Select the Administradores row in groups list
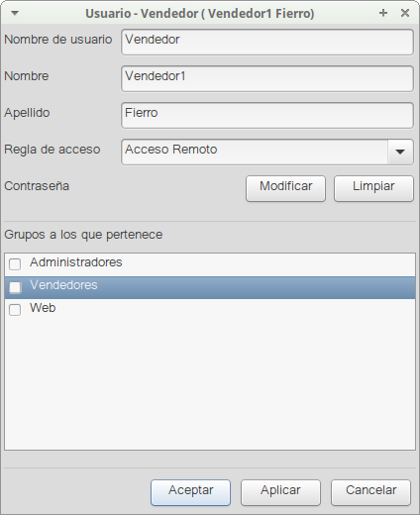 (210, 264)
